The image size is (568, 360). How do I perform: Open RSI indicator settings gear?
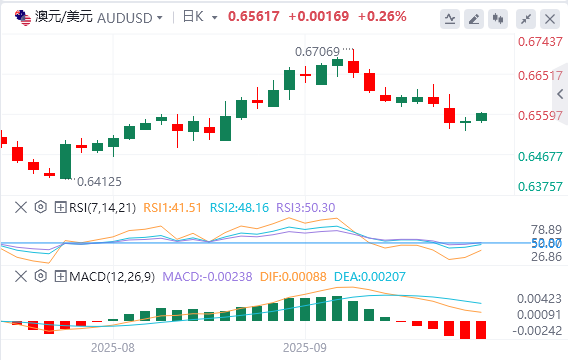41,207
